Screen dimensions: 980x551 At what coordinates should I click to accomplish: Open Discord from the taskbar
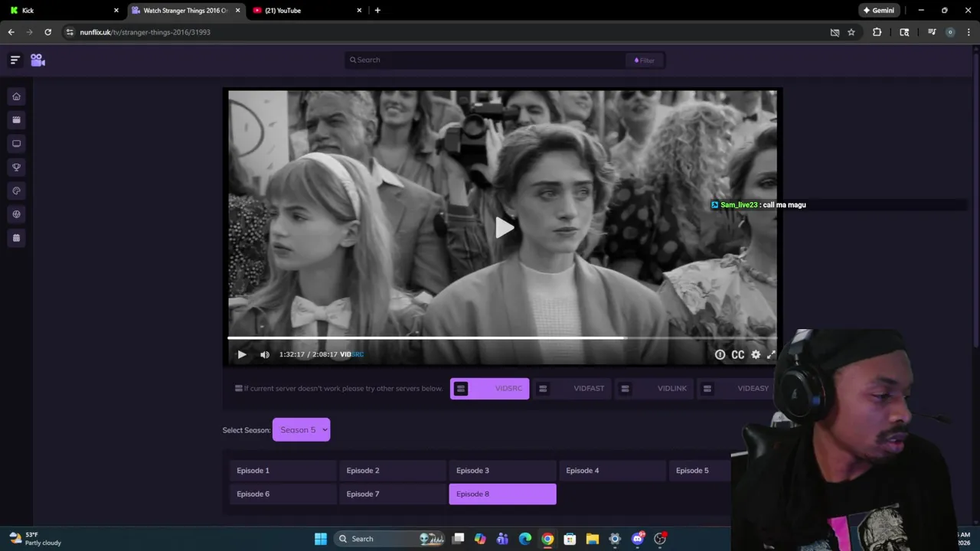click(638, 539)
